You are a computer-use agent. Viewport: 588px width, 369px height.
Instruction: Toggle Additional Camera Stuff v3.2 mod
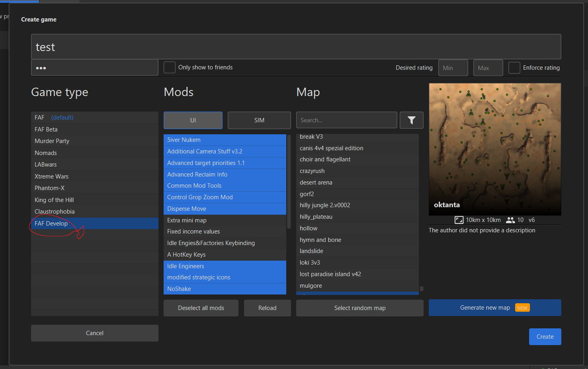(225, 151)
